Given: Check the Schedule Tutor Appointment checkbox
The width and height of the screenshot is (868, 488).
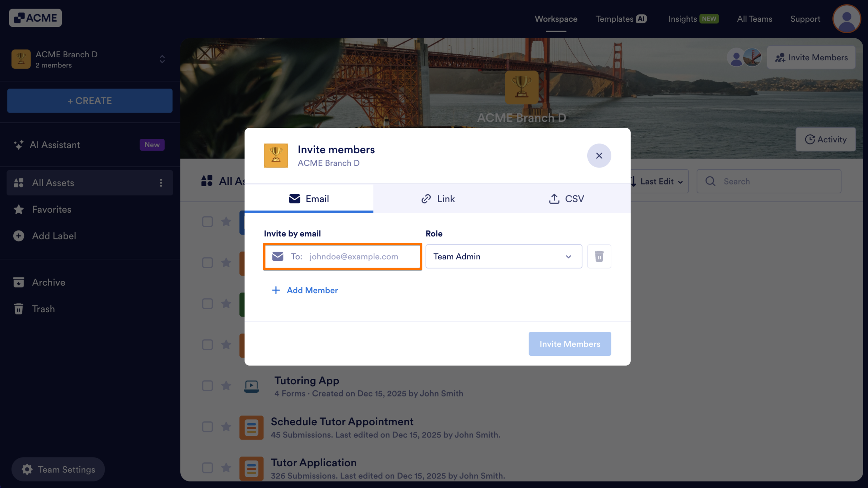Looking at the screenshot, I should click(x=207, y=427).
